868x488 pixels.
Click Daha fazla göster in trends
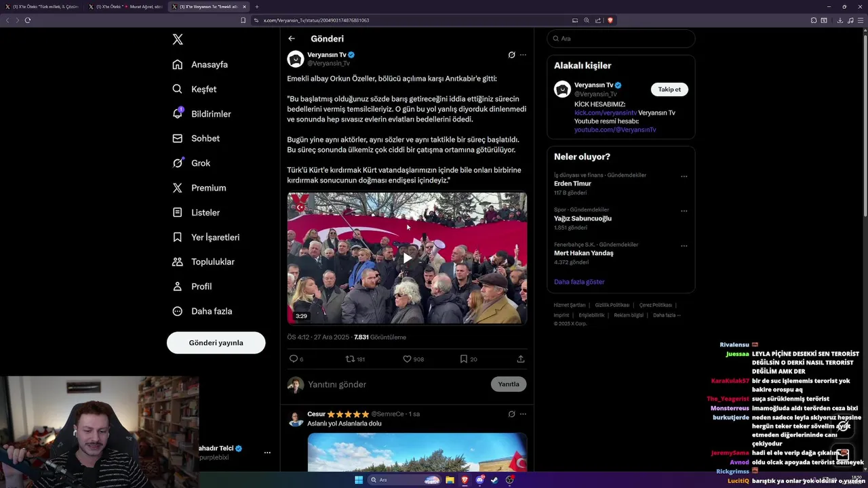579,282
